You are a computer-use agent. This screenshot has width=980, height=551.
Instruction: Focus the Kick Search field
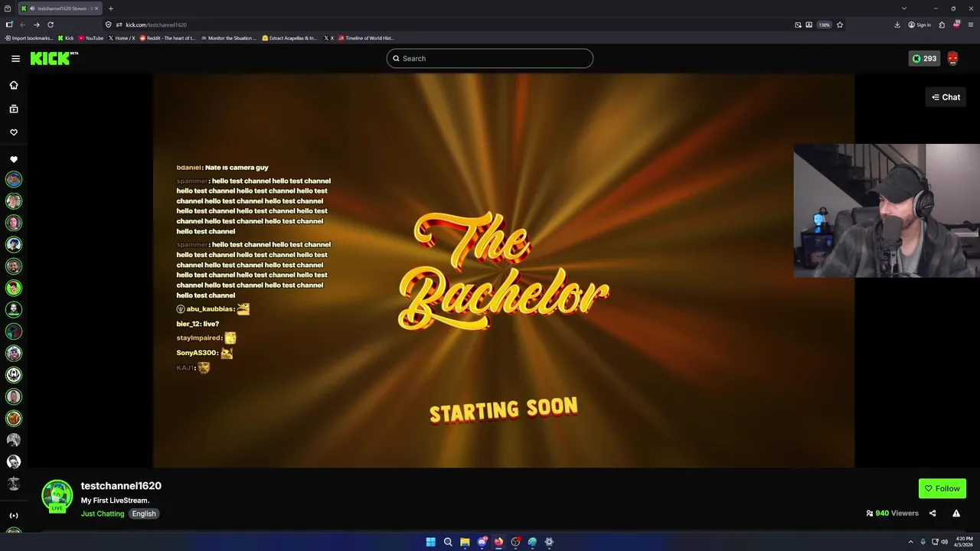[490, 58]
